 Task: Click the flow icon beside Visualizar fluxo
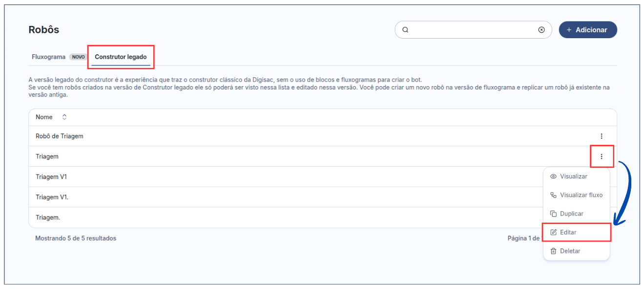tap(553, 195)
